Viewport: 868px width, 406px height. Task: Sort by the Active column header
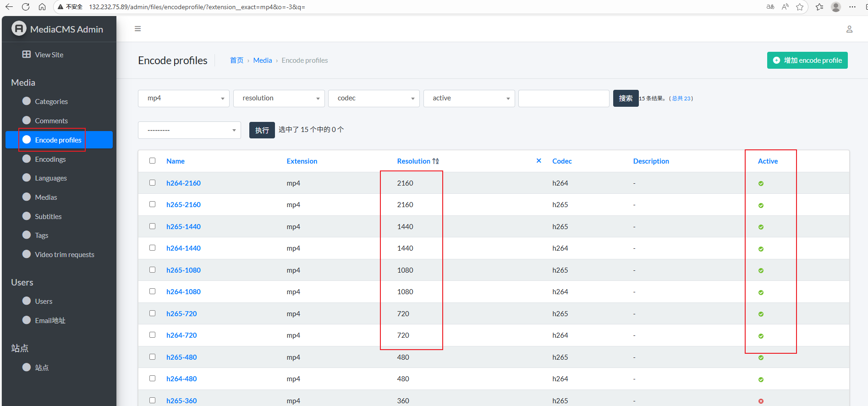pyautogui.click(x=768, y=161)
